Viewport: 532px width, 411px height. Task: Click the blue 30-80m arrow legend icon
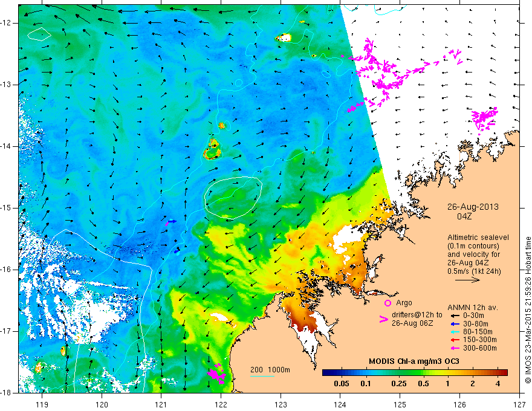point(455,324)
